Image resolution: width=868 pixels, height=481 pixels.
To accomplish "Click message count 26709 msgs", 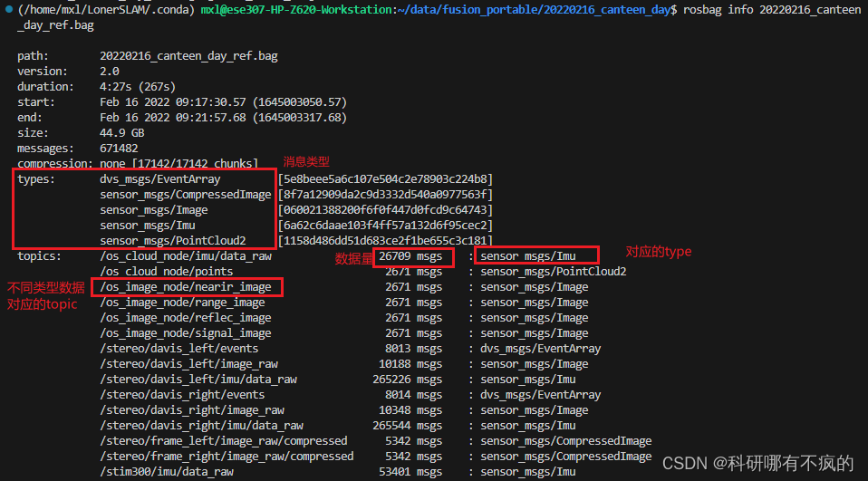I will [410, 256].
